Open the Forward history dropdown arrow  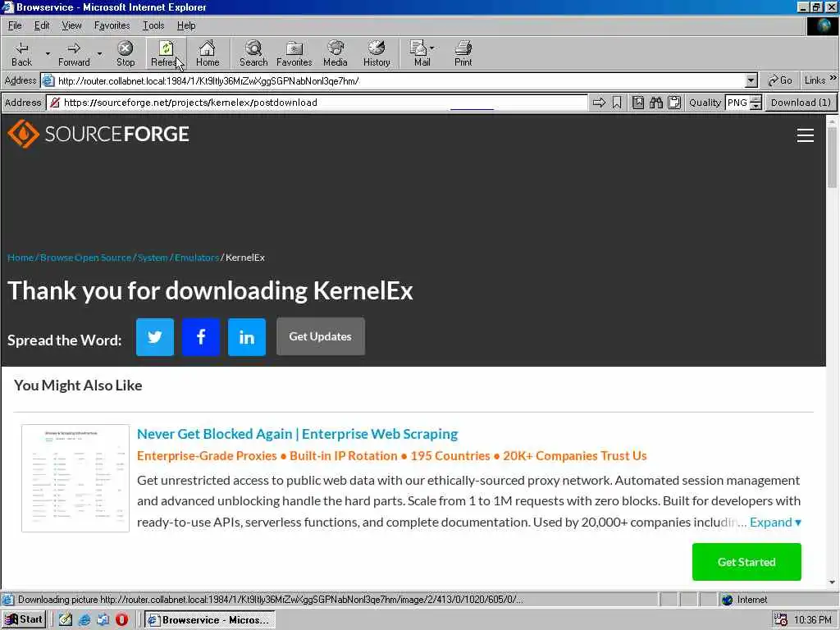pyautogui.click(x=99, y=53)
